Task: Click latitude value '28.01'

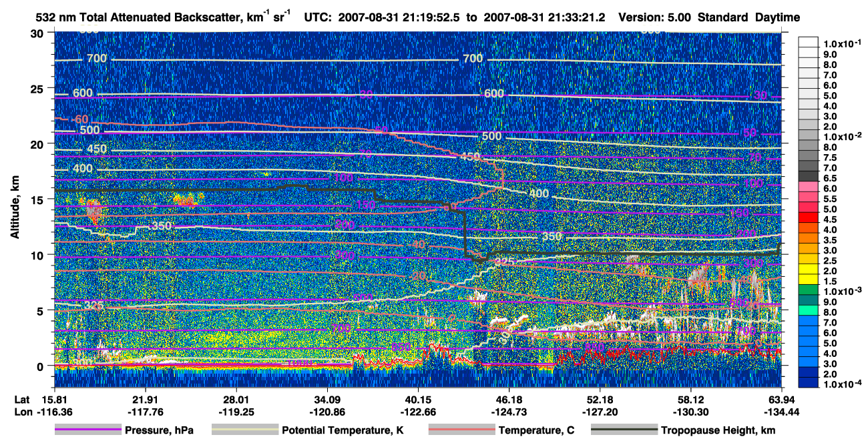Action: click(x=236, y=400)
